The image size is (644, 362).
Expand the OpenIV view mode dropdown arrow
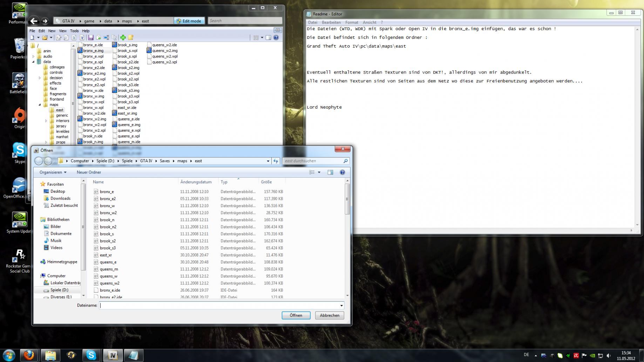pos(262,37)
